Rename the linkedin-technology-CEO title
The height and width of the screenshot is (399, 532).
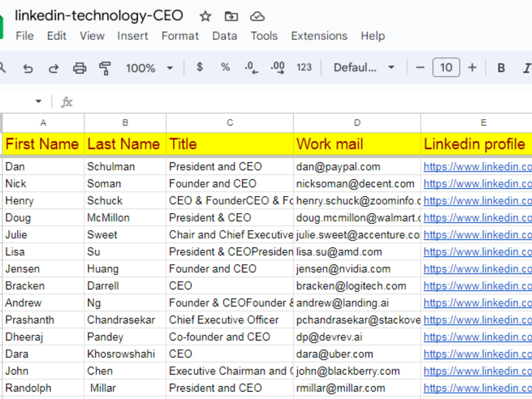[x=99, y=15]
